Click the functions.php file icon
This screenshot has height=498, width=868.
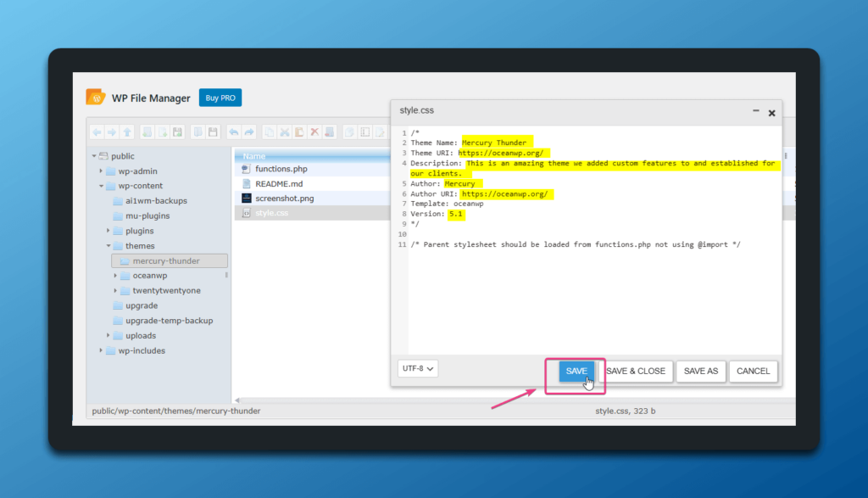pyautogui.click(x=247, y=168)
